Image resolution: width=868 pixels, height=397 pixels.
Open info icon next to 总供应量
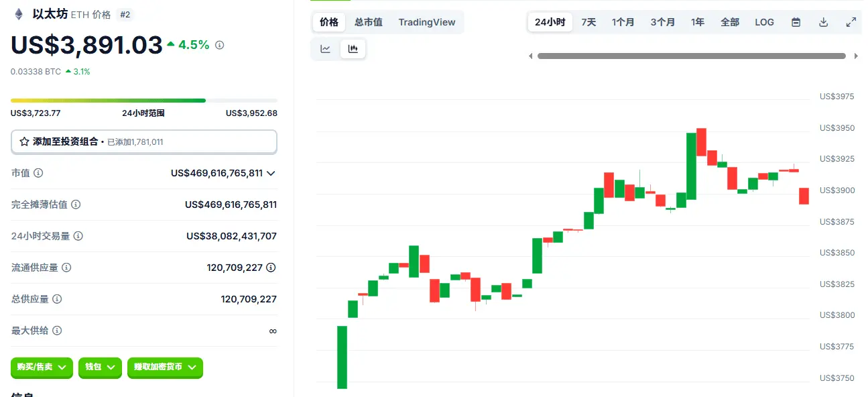pyautogui.click(x=57, y=299)
